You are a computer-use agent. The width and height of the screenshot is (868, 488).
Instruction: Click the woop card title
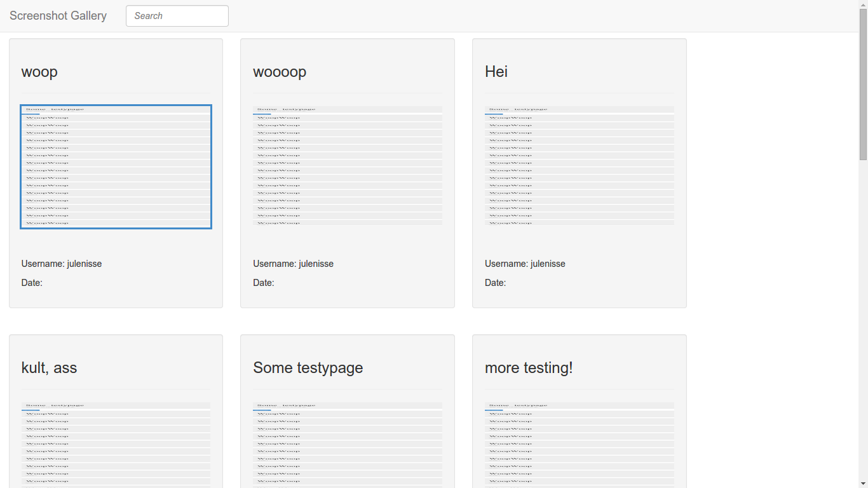tap(39, 72)
